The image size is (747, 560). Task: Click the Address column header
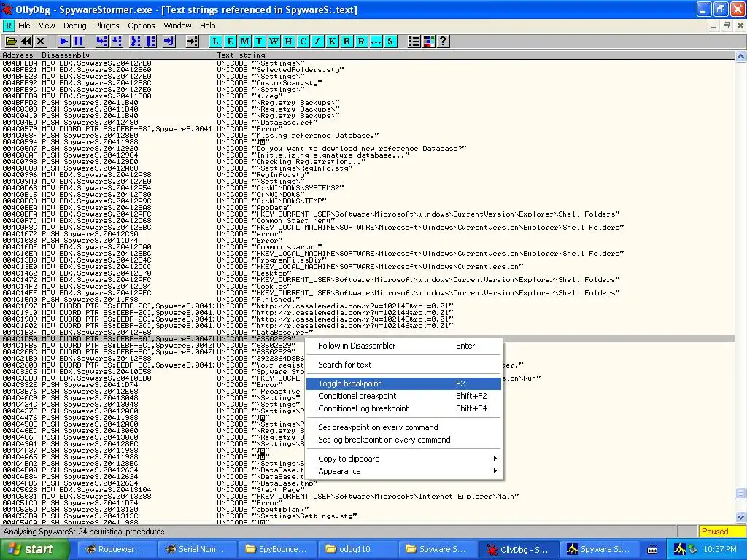[20, 55]
